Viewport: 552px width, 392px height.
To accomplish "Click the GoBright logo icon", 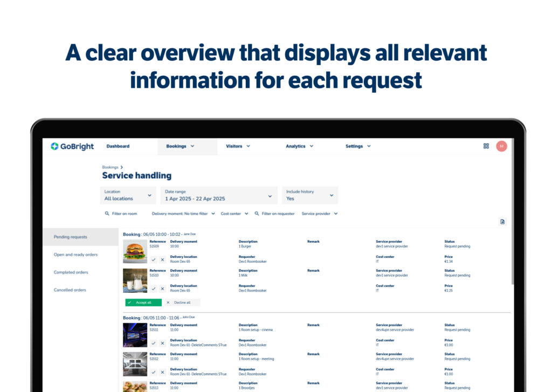I will pos(54,146).
